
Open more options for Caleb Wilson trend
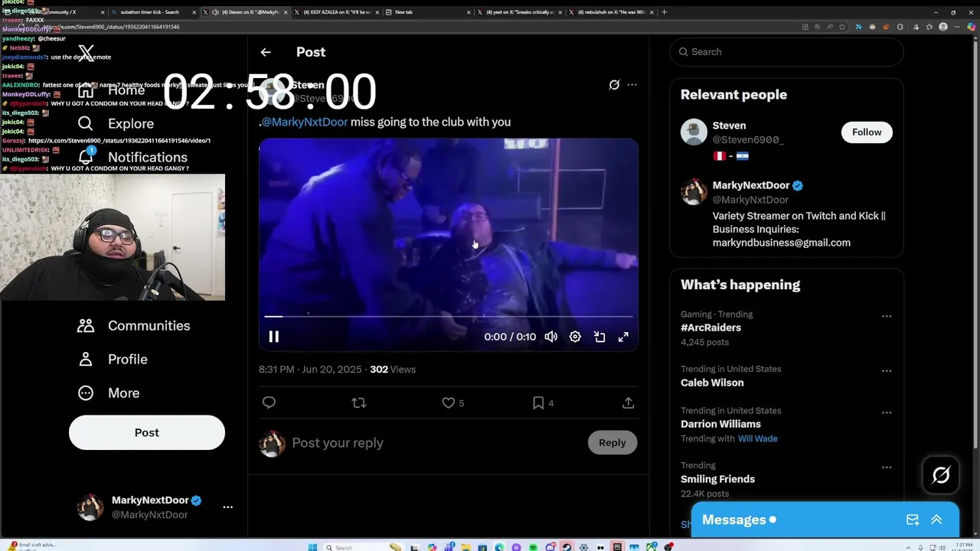[887, 371]
